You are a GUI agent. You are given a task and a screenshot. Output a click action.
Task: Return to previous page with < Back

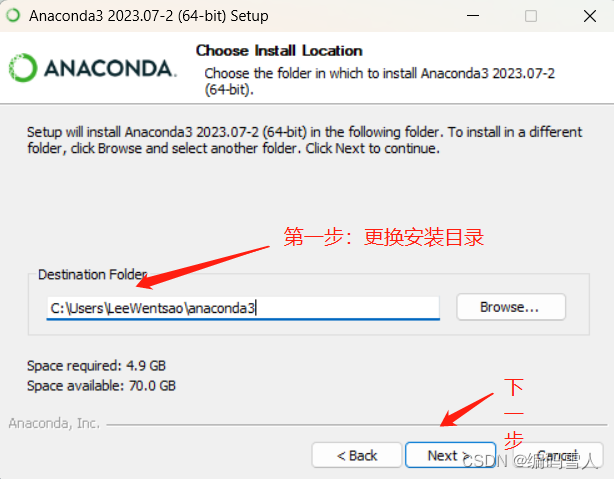[x=357, y=455]
